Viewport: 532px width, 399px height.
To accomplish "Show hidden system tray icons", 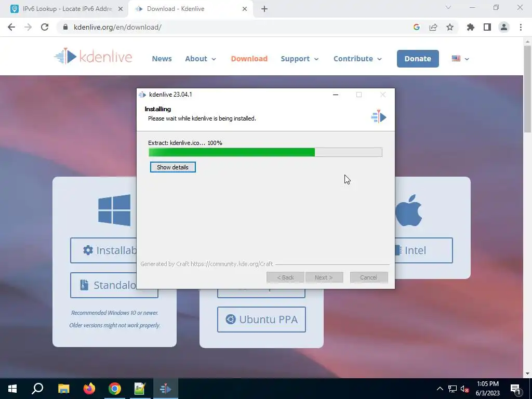I will pos(440,389).
